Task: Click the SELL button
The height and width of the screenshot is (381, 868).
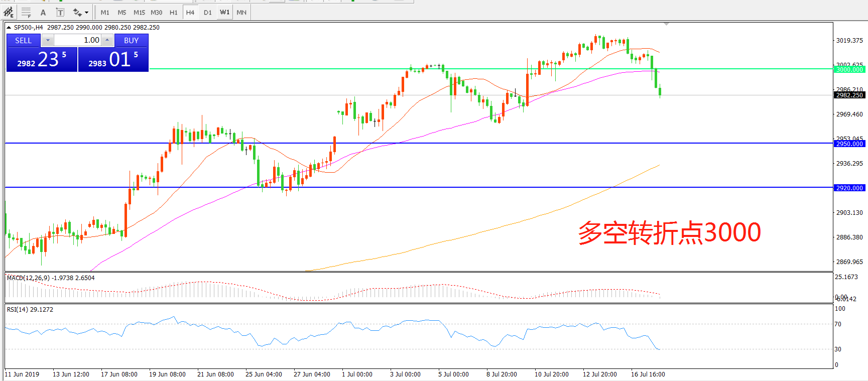Action: click(23, 40)
